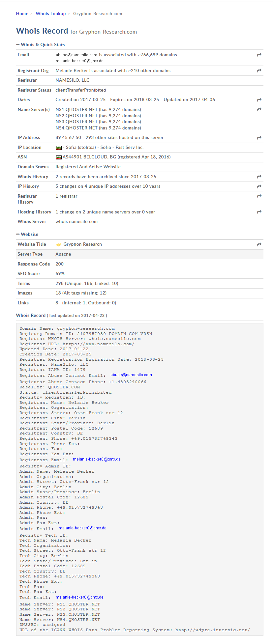This screenshot has width=273, height=644.
Task: Click 'Registered And Active Website' status
Action: coord(88,167)
